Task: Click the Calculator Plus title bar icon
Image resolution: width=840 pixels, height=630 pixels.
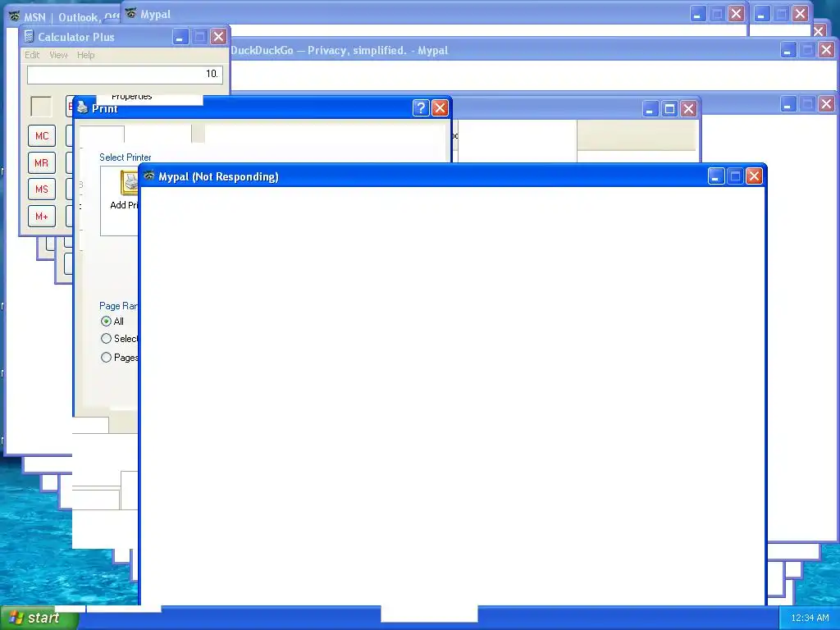Action: (30, 36)
